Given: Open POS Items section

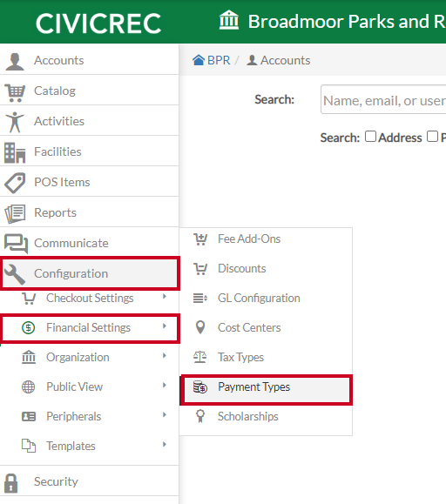Looking at the screenshot, I should tap(89, 182).
